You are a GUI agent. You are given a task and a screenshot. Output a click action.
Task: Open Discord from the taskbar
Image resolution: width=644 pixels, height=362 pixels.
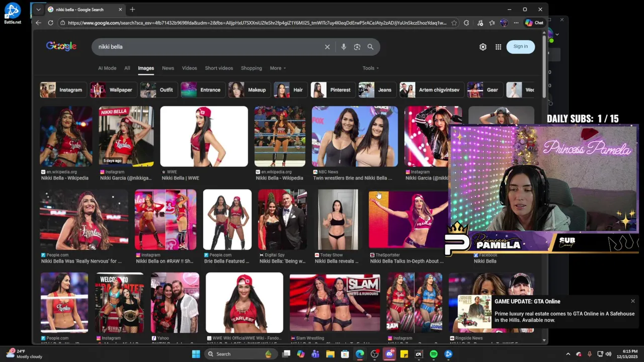[389, 354]
